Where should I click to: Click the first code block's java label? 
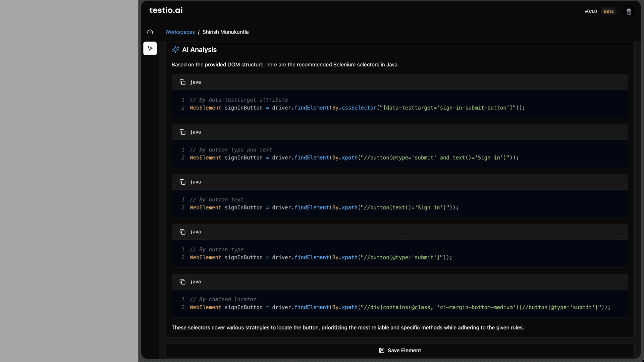pos(196,82)
